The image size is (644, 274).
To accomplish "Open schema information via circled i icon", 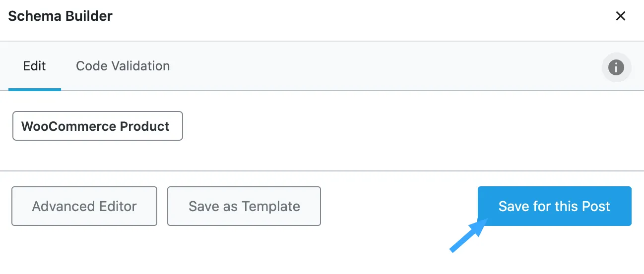I will (x=616, y=67).
